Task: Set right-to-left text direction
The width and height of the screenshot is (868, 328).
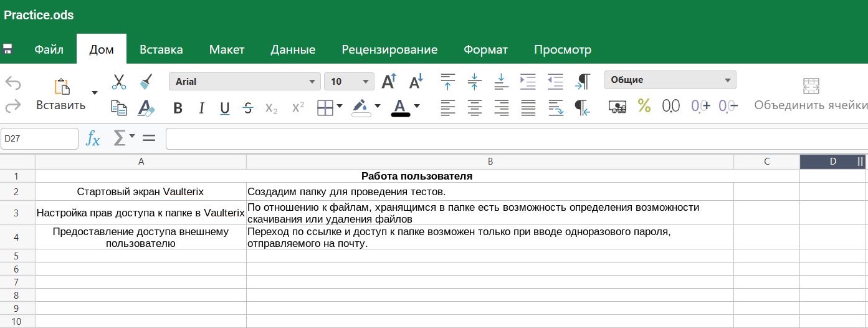Action: pyautogui.click(x=582, y=108)
